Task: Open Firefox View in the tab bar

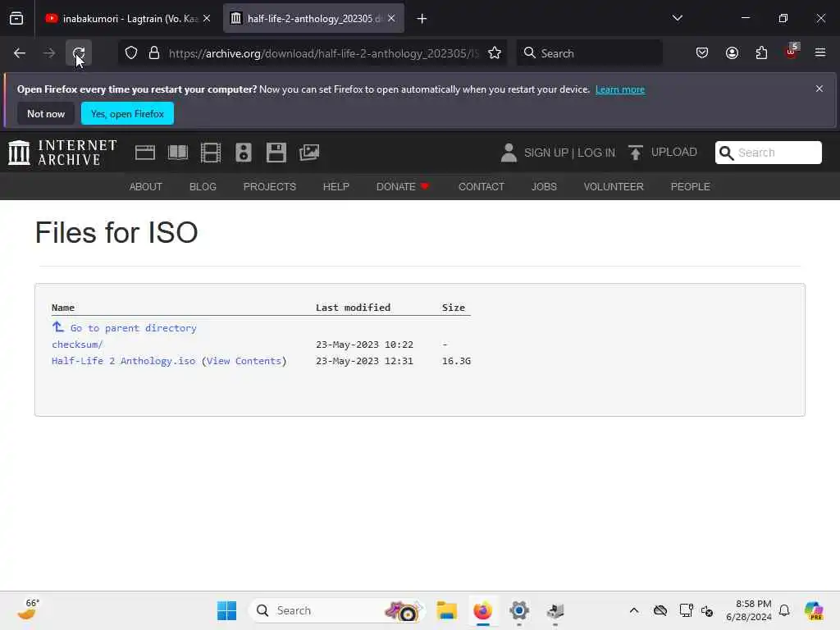Action: 16,19
